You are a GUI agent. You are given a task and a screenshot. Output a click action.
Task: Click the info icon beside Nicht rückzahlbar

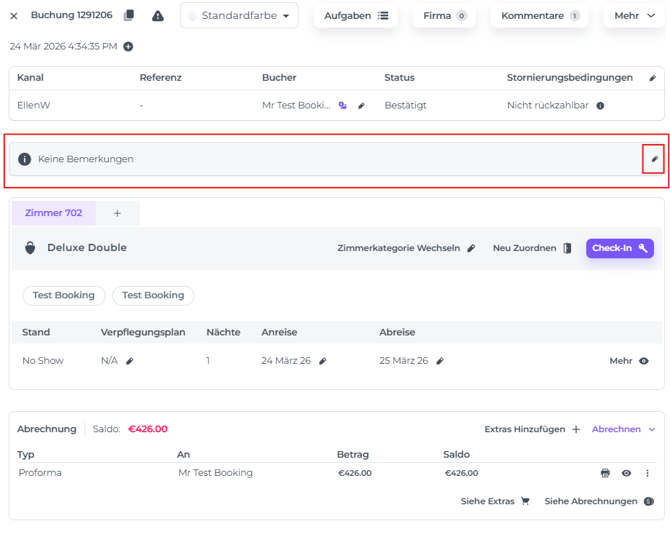(600, 105)
